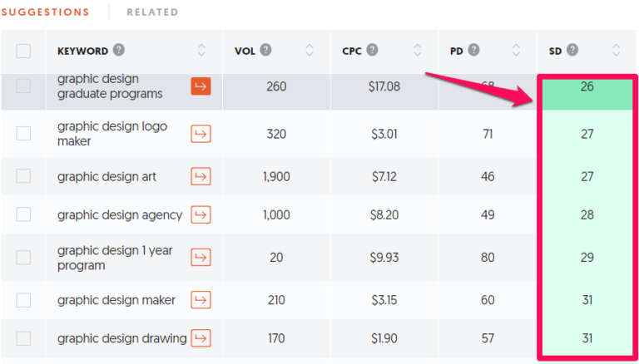639x364 pixels.
Task: Sort table by SD column arrows
Action: [617, 51]
